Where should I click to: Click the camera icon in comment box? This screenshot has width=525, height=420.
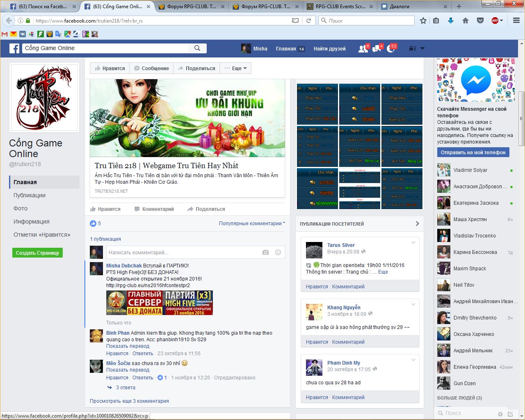click(x=265, y=252)
